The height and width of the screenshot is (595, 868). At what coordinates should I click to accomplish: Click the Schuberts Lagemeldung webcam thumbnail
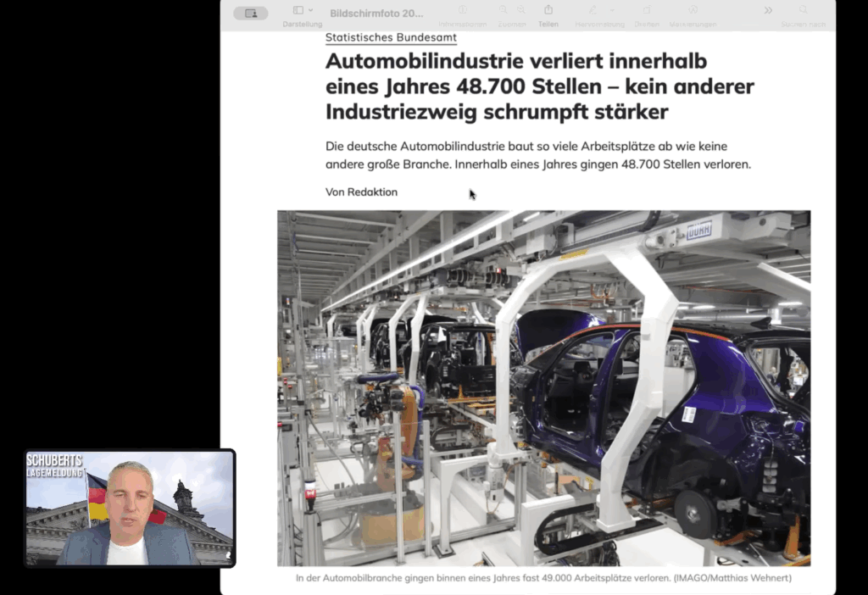point(130,508)
